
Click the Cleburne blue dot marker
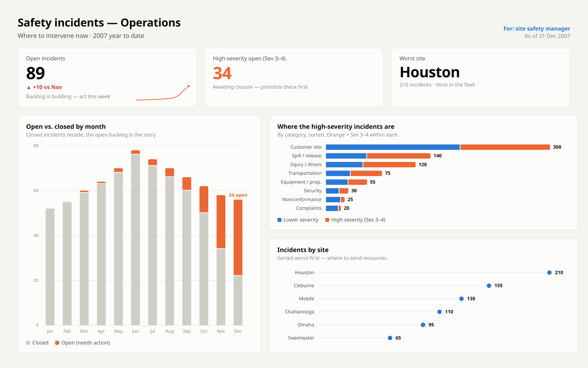(x=489, y=286)
